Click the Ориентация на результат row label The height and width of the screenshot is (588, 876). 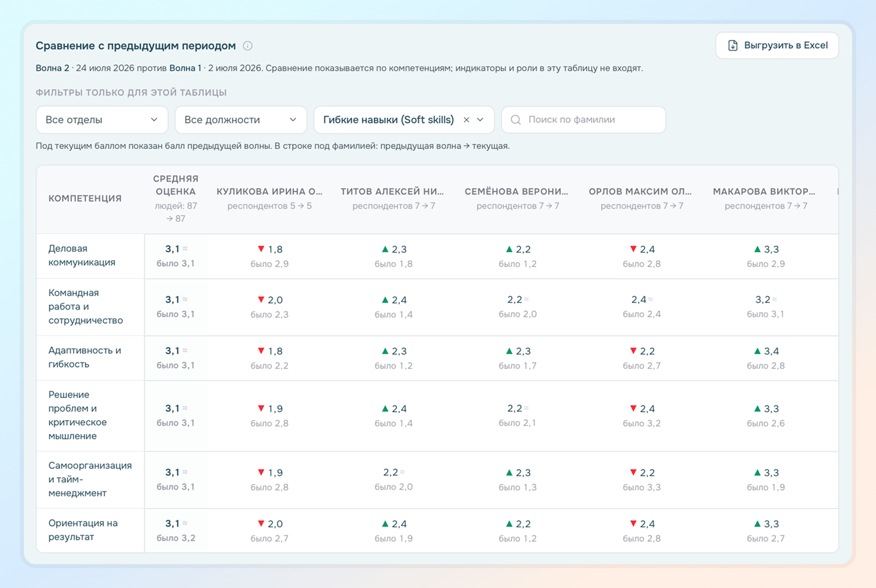tap(83, 530)
